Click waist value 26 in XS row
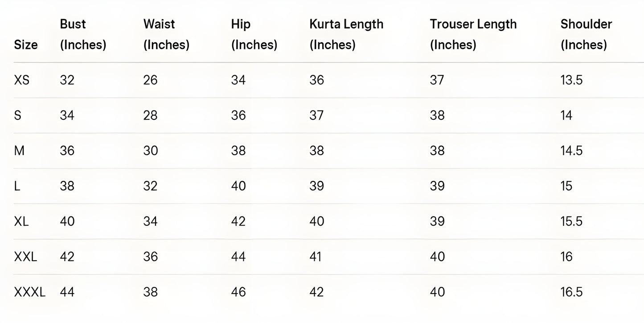The width and height of the screenshot is (644, 323). click(150, 80)
